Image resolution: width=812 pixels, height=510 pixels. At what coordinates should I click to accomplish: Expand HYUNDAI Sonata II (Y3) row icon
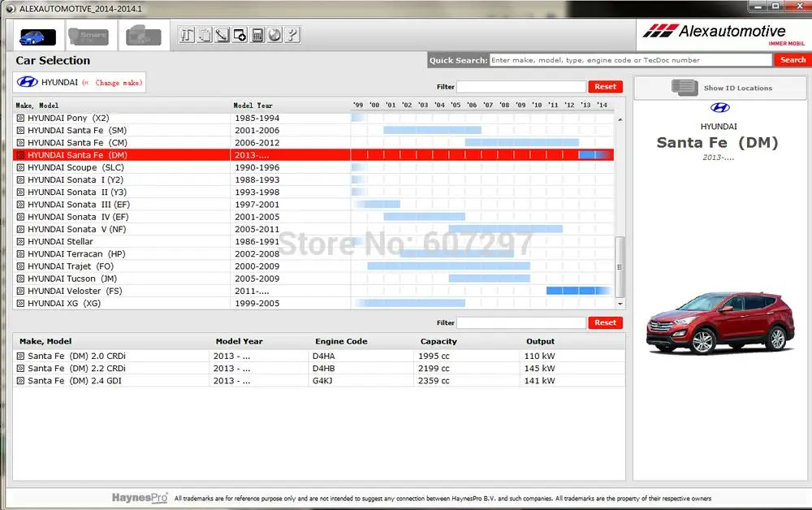tap(20, 192)
